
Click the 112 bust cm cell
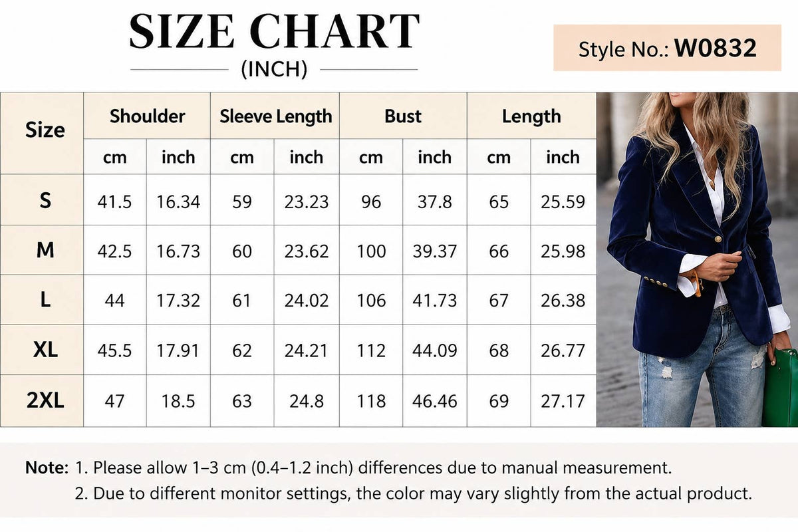371,350
